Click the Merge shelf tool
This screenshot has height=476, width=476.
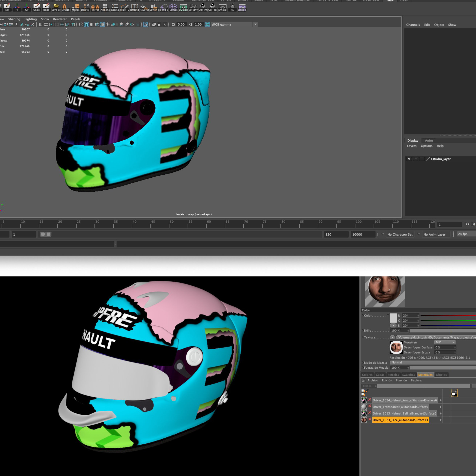coord(76,7)
